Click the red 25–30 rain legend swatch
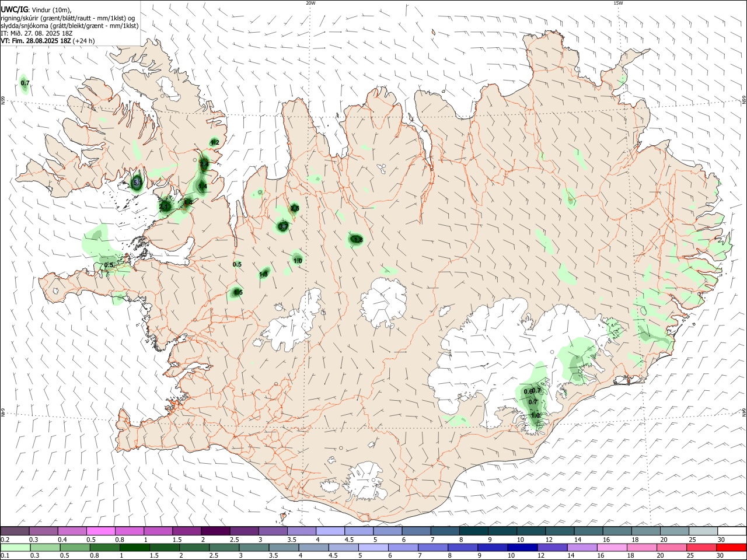The width and height of the screenshot is (747, 560). (701, 547)
